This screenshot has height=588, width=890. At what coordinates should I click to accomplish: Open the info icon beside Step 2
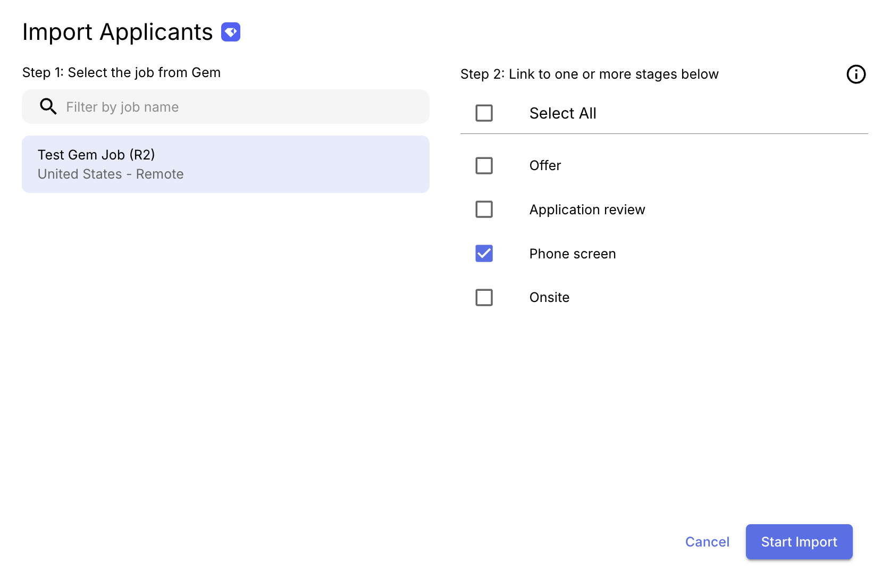click(856, 74)
